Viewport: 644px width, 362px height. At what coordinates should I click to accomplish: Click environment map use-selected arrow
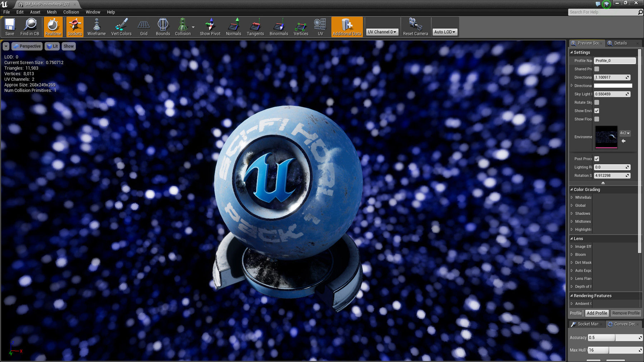(624, 141)
